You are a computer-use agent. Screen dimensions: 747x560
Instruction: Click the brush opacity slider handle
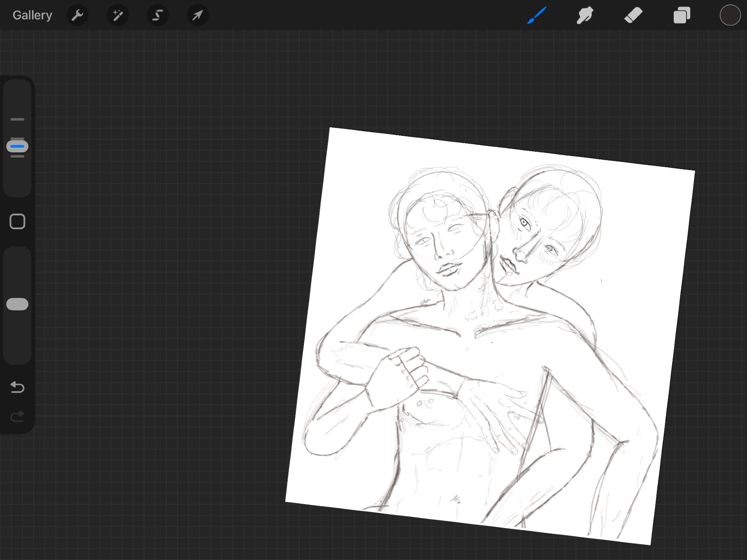17,304
